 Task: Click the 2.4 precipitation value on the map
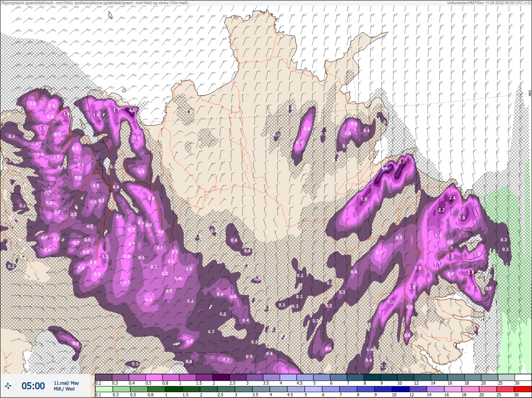tap(452, 198)
